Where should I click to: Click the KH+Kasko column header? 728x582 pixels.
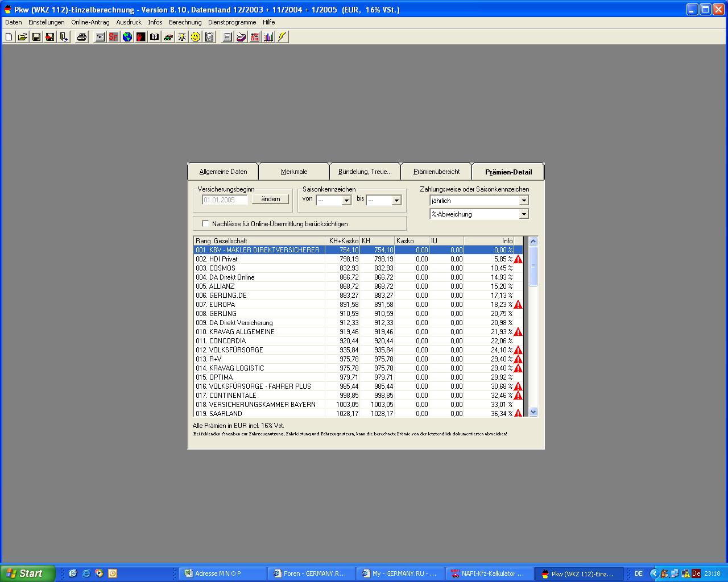[342, 241]
